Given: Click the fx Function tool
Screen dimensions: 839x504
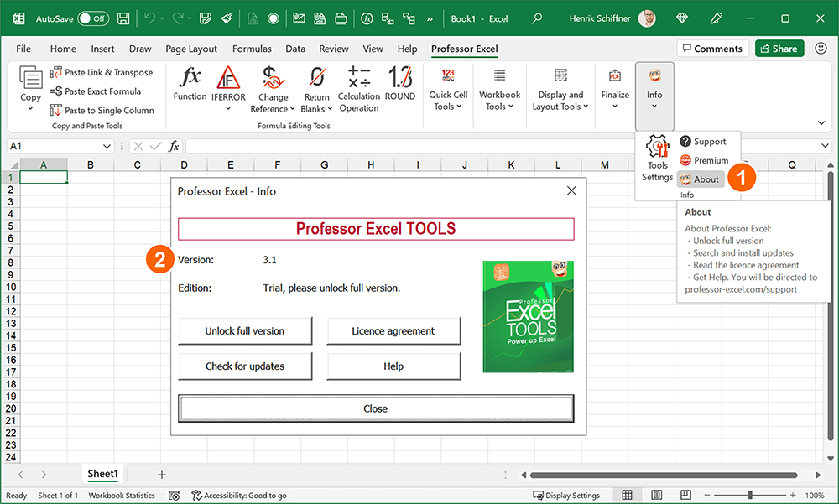Looking at the screenshot, I should (190, 84).
